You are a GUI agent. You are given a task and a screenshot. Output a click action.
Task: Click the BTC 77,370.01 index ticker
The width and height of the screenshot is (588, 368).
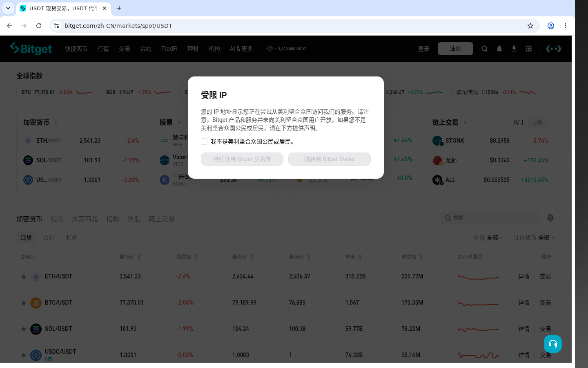tap(57, 92)
